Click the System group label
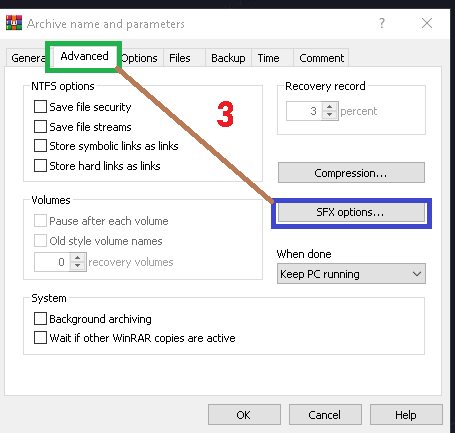Screen dimensions: 455x433 [49, 298]
